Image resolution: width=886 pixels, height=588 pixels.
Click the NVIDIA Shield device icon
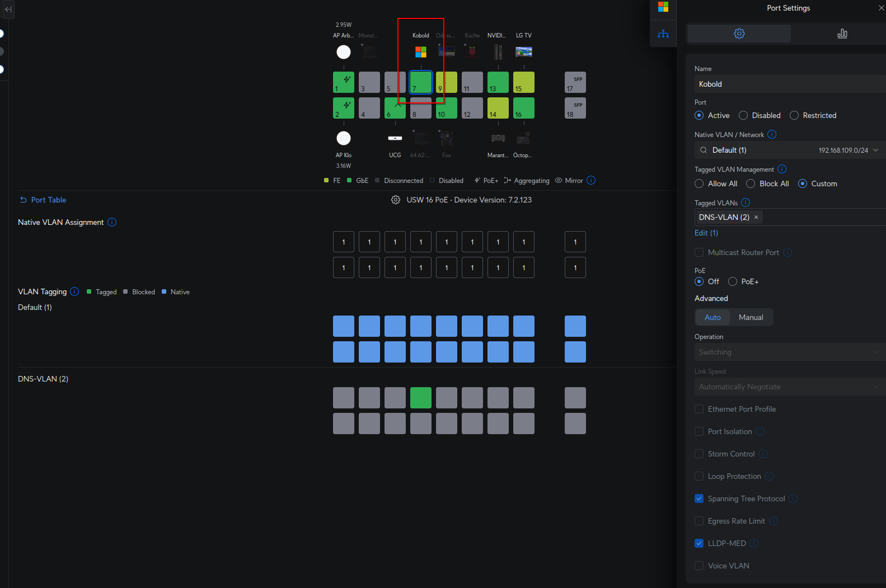(x=498, y=52)
